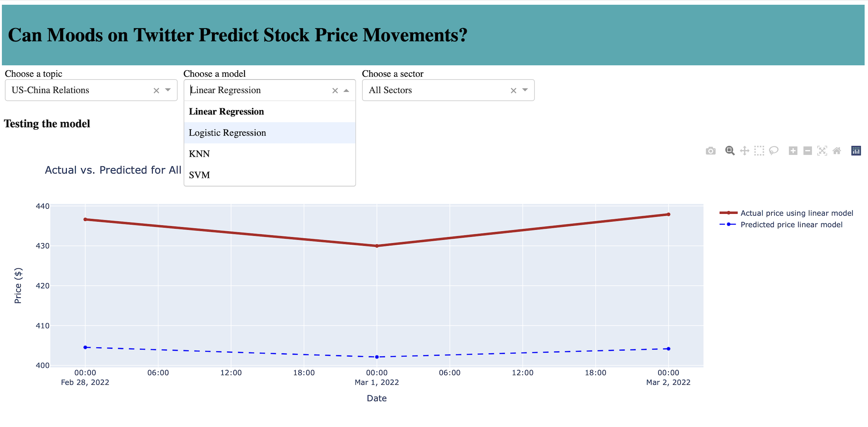Image resolution: width=868 pixels, height=427 pixels.
Task: Toggle the Predicted price legend trace
Action: pos(791,225)
